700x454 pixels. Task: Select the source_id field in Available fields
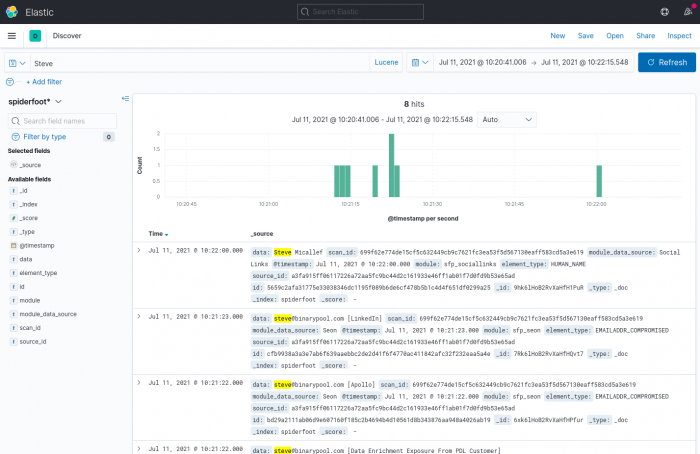point(33,342)
